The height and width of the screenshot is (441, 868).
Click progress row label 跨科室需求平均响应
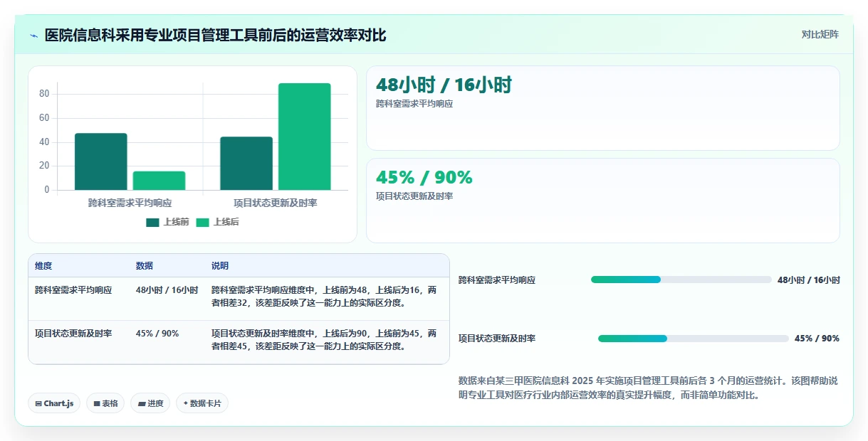[x=497, y=280]
